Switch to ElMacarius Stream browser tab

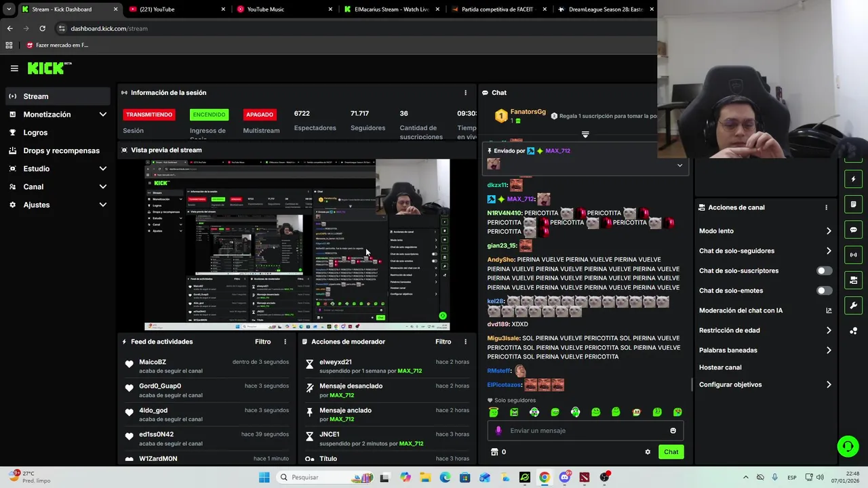(x=391, y=9)
